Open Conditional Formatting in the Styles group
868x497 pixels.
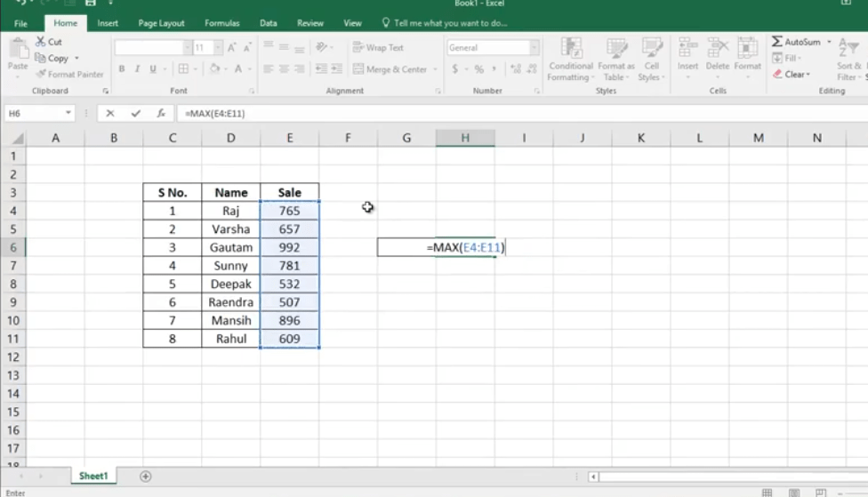(x=570, y=59)
